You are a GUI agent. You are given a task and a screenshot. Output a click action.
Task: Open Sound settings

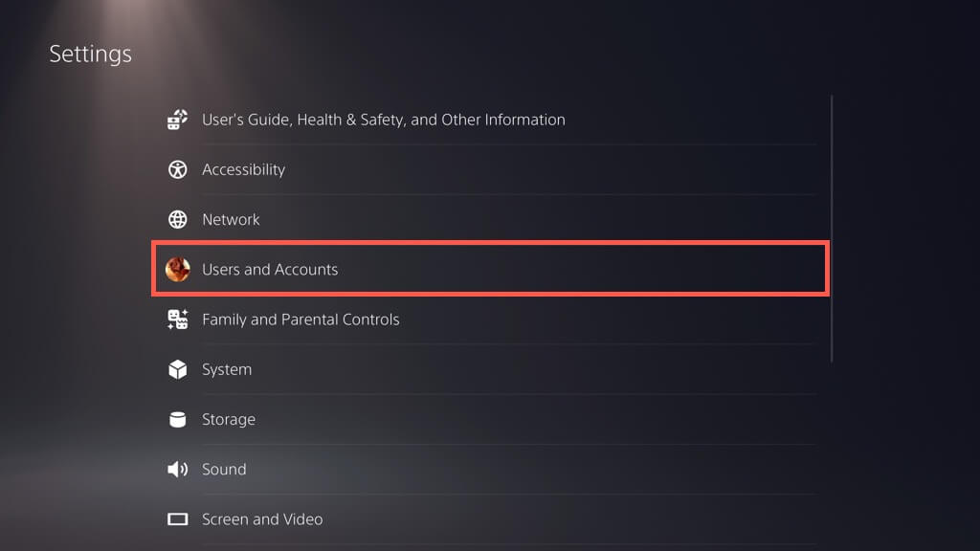tap(224, 469)
